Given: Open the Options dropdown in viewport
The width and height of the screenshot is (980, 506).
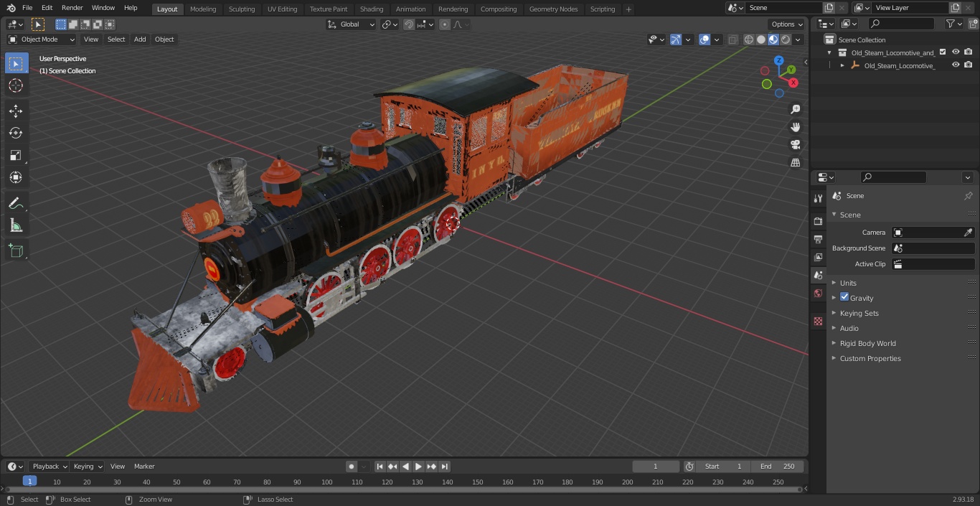Looking at the screenshot, I should pos(786,24).
